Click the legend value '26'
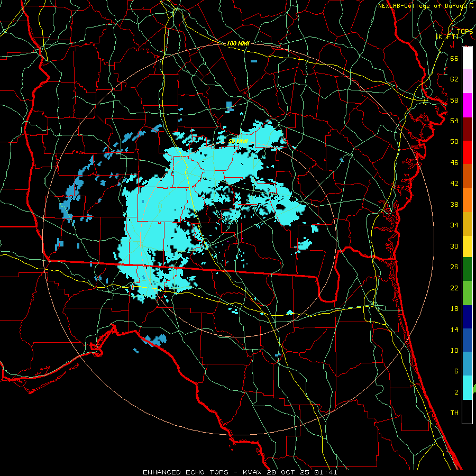Viewport: 476px width, 476px height. pyautogui.click(x=454, y=267)
